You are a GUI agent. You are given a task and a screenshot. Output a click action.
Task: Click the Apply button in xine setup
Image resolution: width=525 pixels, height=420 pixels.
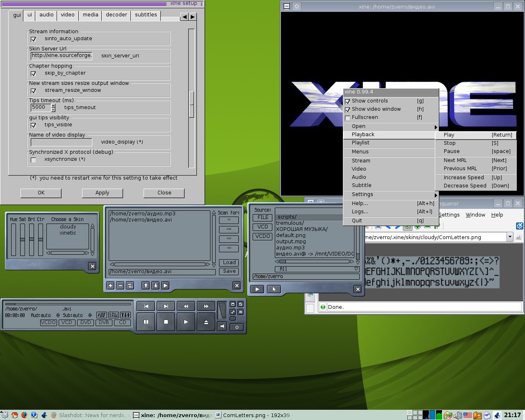coord(103,193)
